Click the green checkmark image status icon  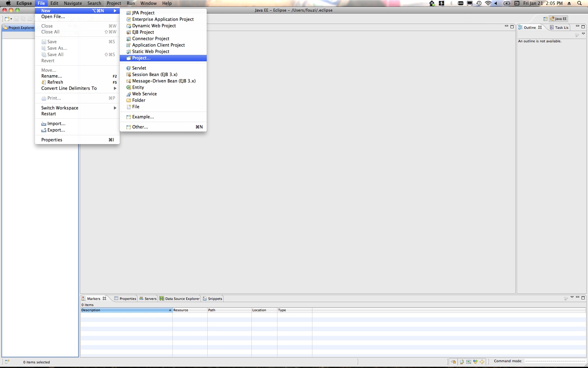tap(469, 362)
